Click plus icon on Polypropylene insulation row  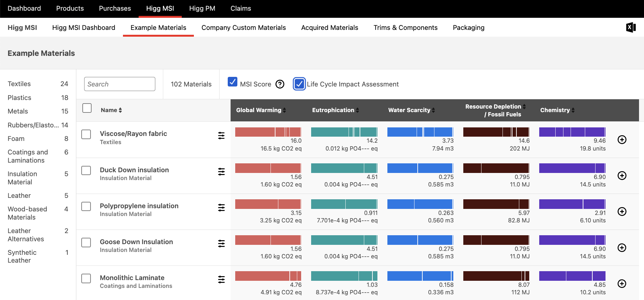tap(622, 211)
